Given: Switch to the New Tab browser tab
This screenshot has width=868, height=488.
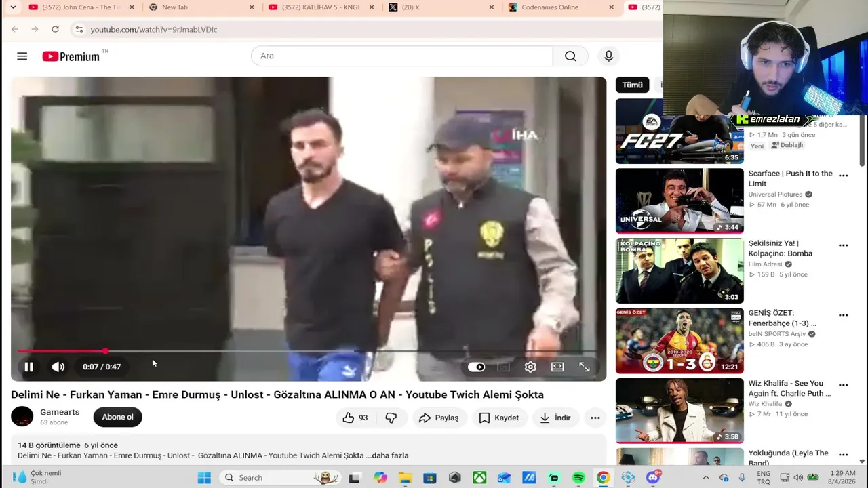Looking at the screenshot, I should pos(201,7).
